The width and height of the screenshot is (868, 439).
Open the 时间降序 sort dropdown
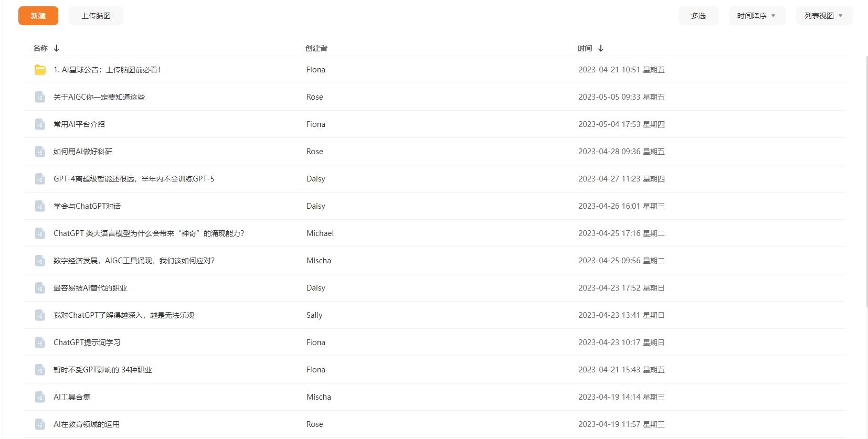pos(757,16)
